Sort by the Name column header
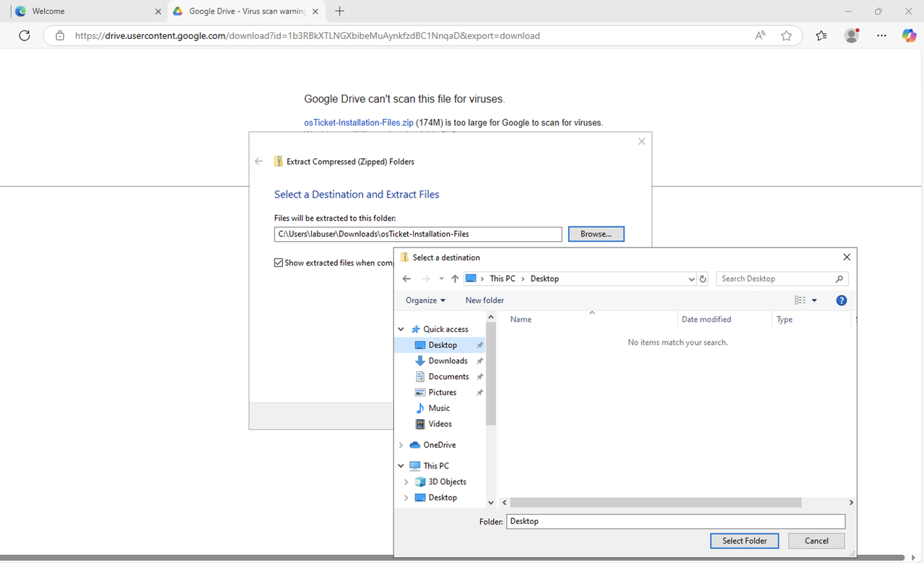This screenshot has width=924, height=563. [520, 319]
